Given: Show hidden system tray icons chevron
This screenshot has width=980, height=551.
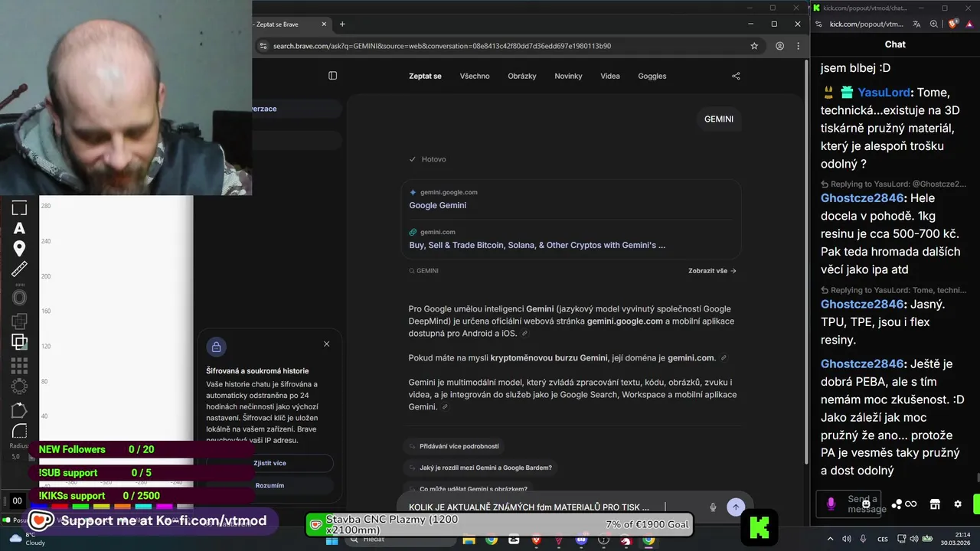Looking at the screenshot, I should click(831, 540).
